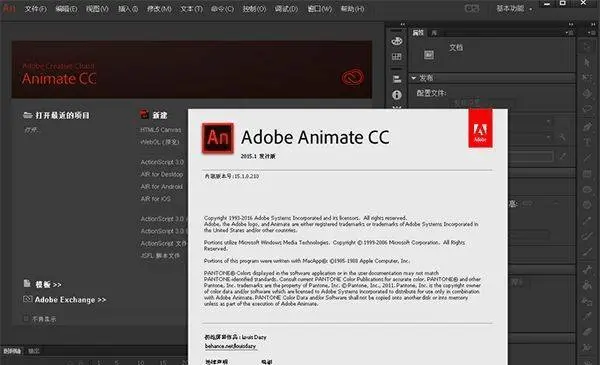Switch to the 输出 tab at bottom
This screenshot has width=600, height=365.
tap(34, 351)
